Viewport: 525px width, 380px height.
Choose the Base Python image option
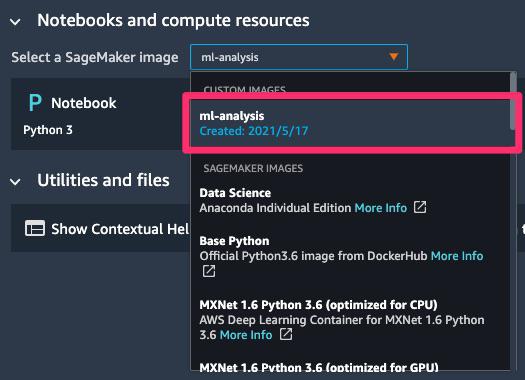350,256
